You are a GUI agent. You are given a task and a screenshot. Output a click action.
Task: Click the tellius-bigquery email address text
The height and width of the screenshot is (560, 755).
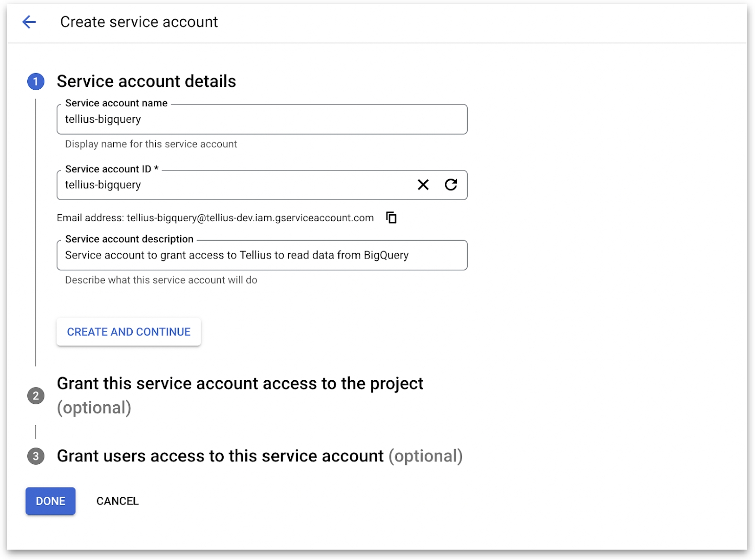click(250, 218)
